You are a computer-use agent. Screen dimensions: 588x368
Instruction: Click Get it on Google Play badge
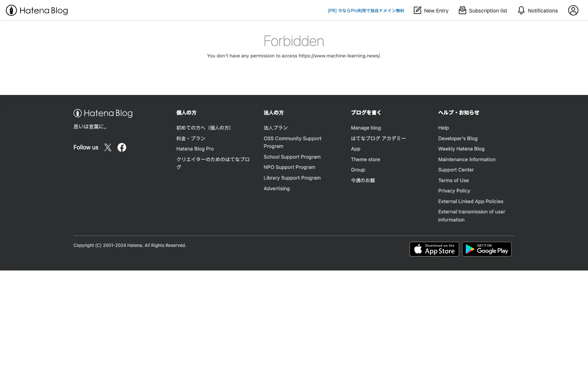pos(487,249)
